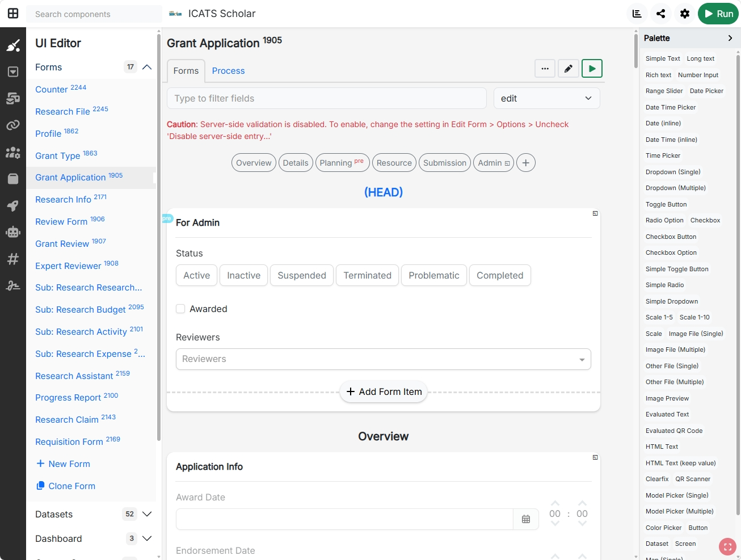741x560 pixels.
Task: Click the red fullscreen button
Action: (727, 547)
